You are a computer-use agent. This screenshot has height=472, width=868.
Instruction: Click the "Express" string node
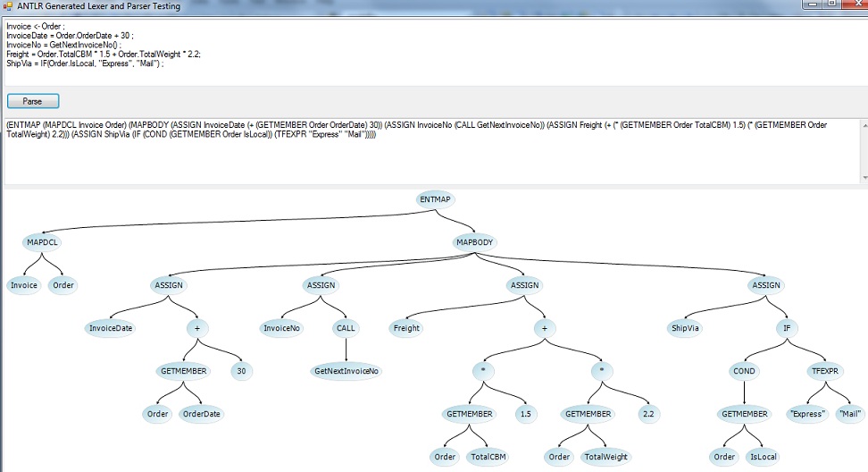coord(807,414)
